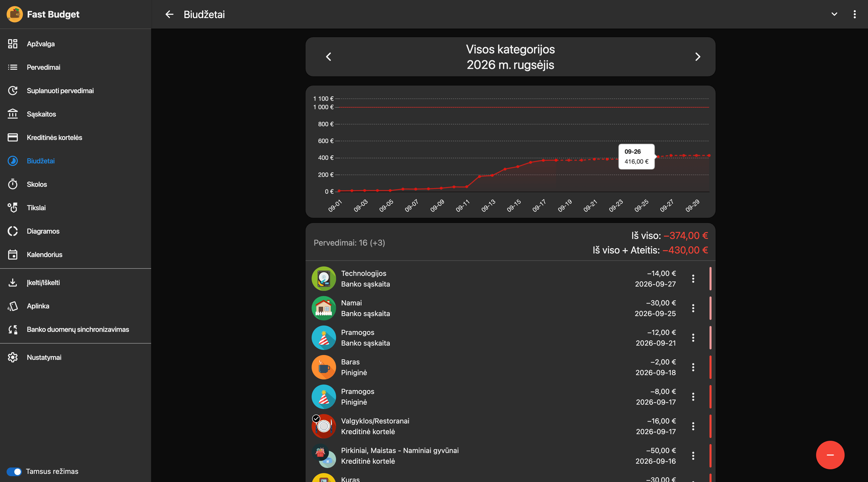Open options for Baras transaction
This screenshot has width=868, height=482.
coord(693,367)
